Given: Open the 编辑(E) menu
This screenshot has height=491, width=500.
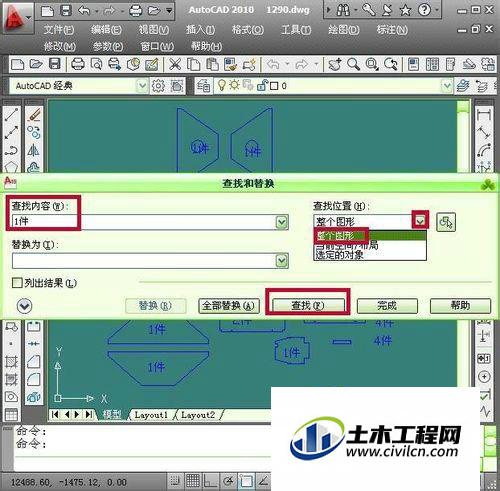Looking at the screenshot, I should pyautogui.click(x=106, y=30).
